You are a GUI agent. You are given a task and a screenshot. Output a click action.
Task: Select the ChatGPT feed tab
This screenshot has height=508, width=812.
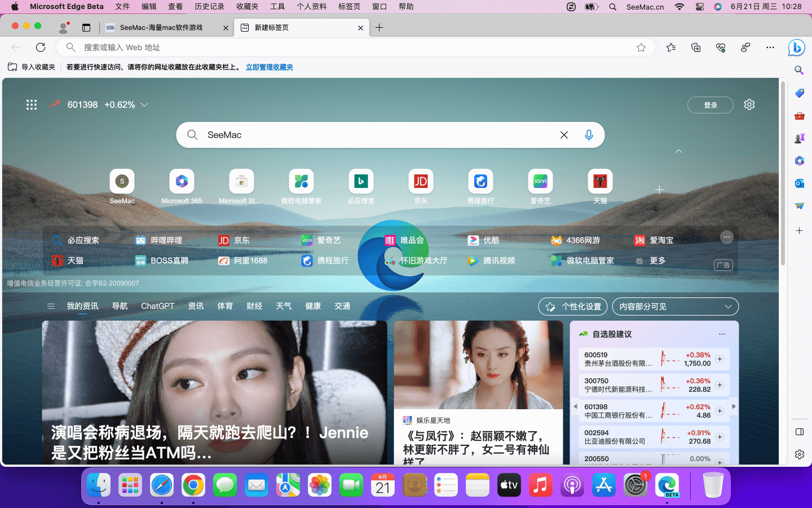157,306
